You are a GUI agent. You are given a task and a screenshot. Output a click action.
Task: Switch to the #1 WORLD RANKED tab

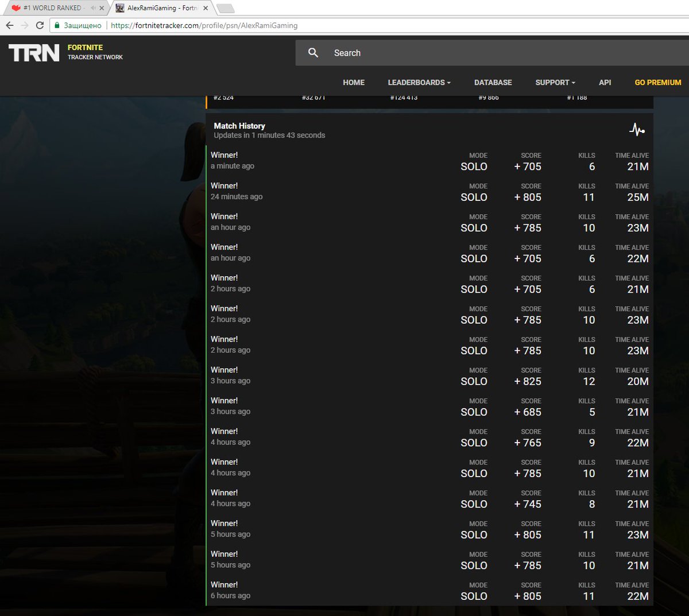pyautogui.click(x=55, y=8)
